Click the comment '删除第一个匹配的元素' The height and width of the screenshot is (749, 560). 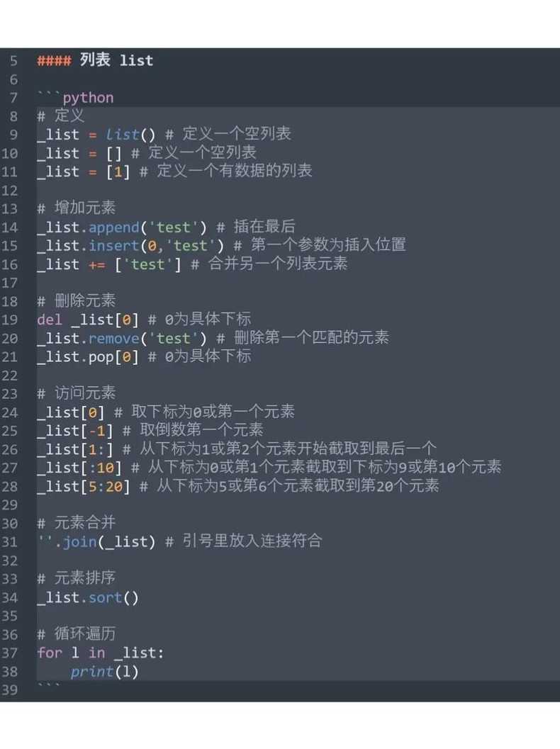tap(311, 337)
